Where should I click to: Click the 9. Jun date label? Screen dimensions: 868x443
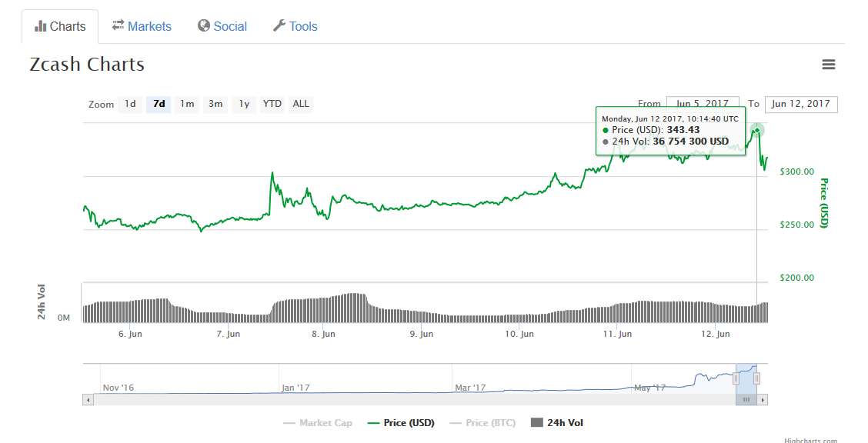(x=421, y=334)
